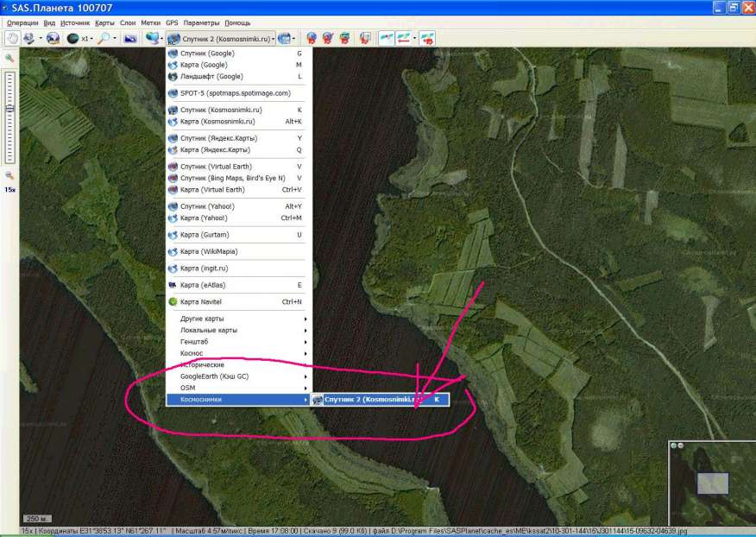
Task: Click the zoom-out magnifier below the zoom slider
Action: [x=9, y=175]
